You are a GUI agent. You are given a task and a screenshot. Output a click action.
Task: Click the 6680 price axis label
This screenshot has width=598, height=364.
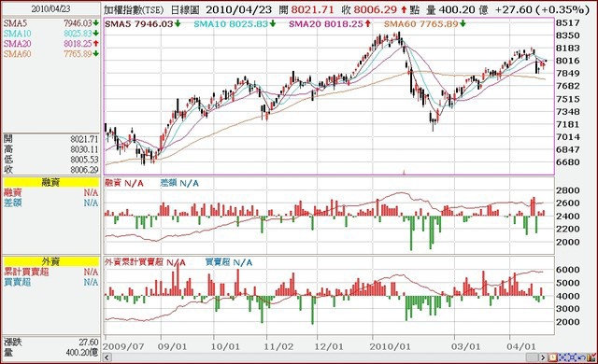(568, 162)
